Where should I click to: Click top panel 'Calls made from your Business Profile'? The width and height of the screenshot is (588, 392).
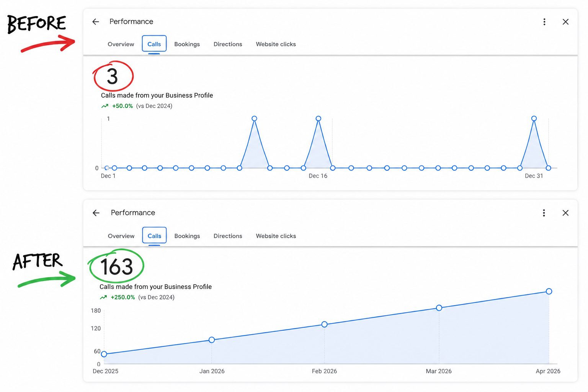click(157, 95)
